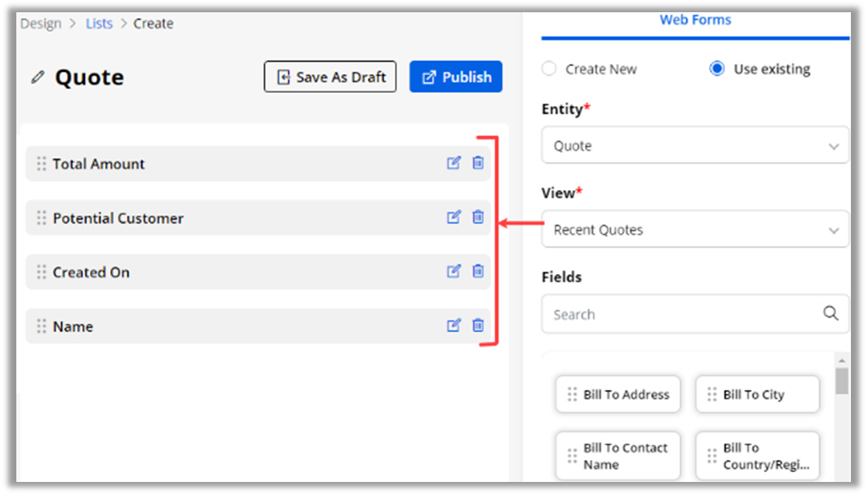Click the edit icon for Name field
This screenshot has height=495, width=868.
[454, 325]
